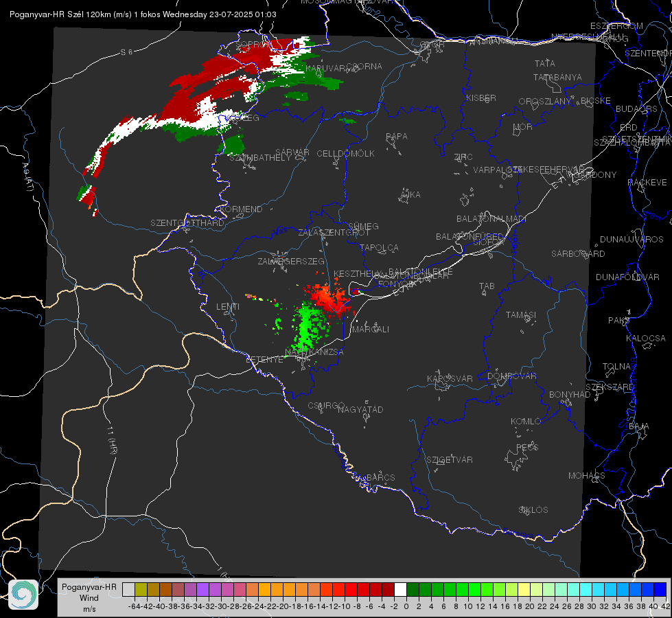
Task: Click the KORMEND city label
Action: point(241,209)
